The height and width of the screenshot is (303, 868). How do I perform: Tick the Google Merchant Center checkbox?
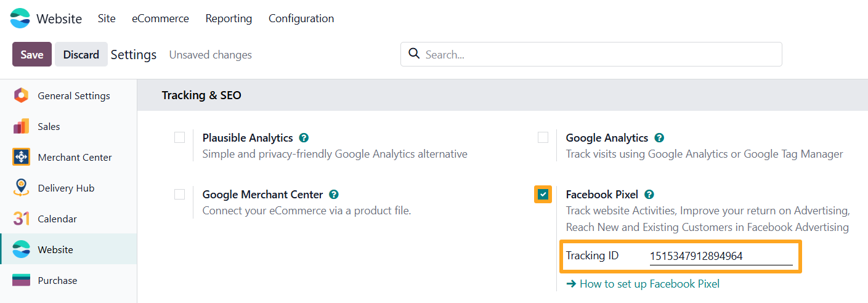tap(179, 194)
